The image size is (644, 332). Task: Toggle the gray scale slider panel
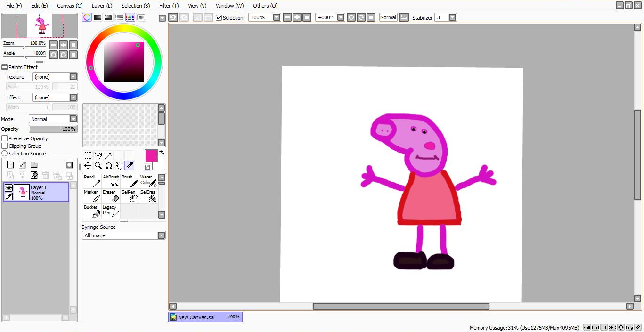[119, 17]
